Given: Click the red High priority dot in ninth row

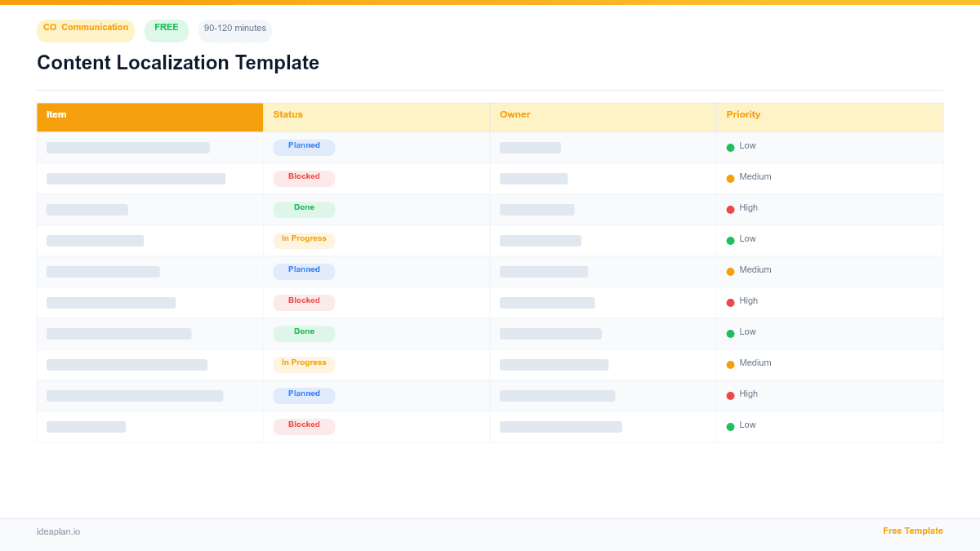Looking at the screenshot, I should [730, 394].
